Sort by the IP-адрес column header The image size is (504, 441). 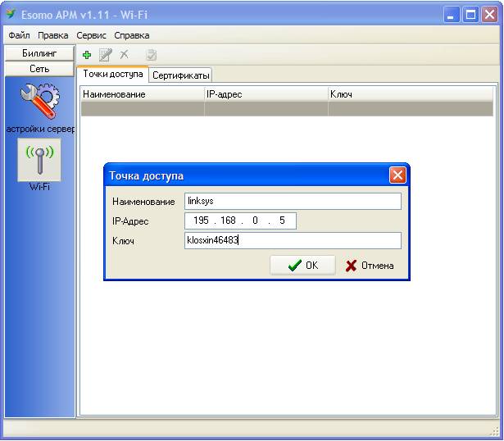pos(266,94)
